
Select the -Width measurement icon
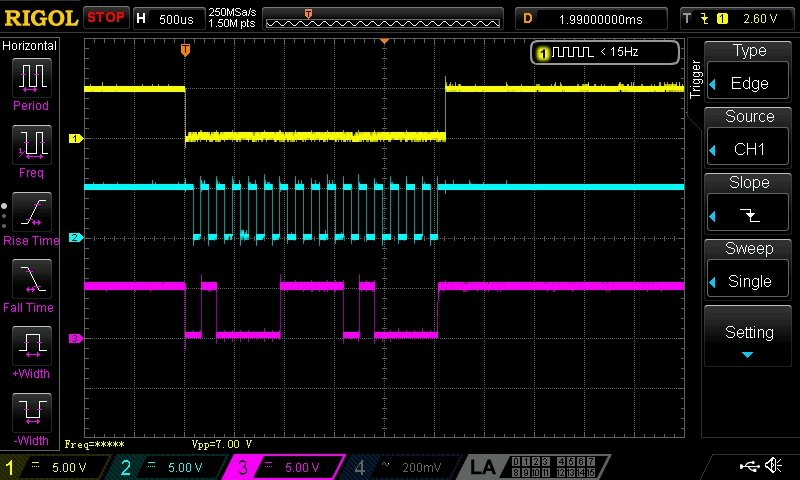[31, 413]
